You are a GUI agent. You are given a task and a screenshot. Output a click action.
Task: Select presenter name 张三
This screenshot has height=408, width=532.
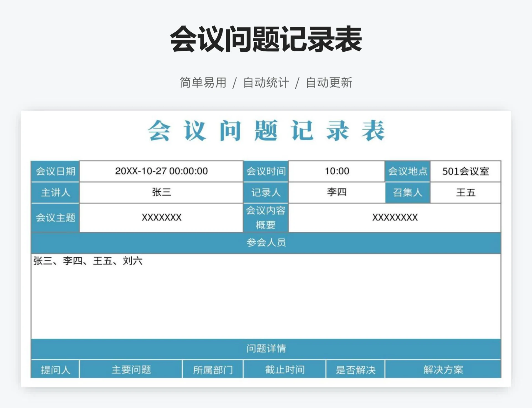[162, 193]
